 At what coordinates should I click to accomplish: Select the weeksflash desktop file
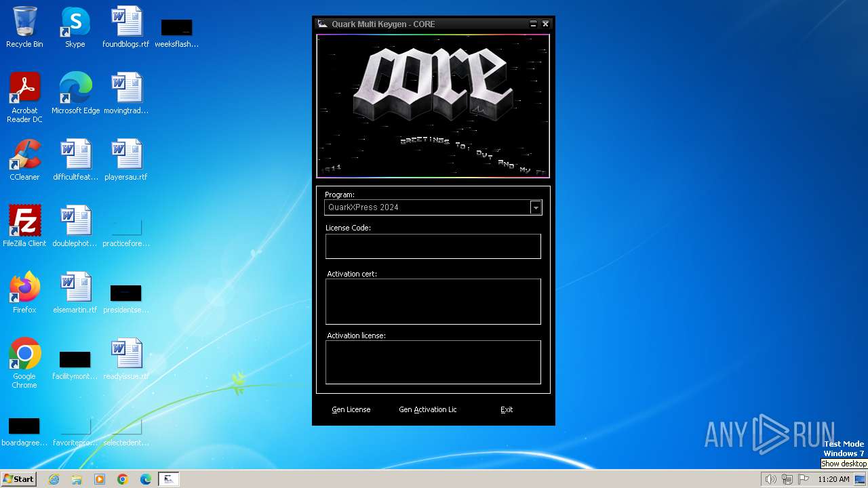[x=176, y=33]
